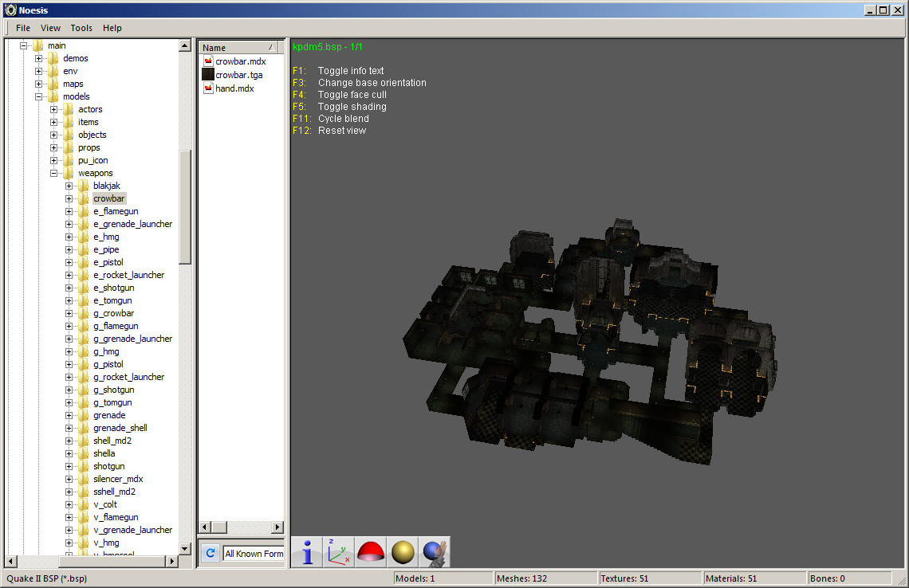Click the Noesis application title icon
909x588 pixels.
point(10,10)
